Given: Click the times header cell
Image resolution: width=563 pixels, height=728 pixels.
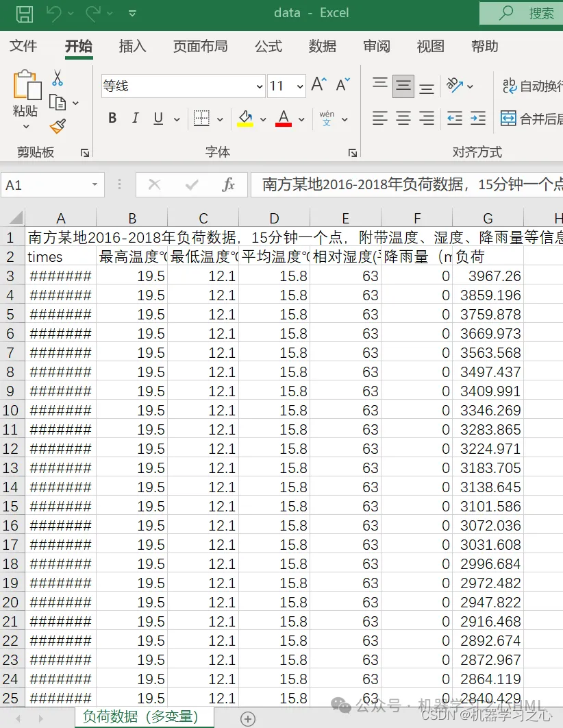Looking at the screenshot, I should click(60, 257).
